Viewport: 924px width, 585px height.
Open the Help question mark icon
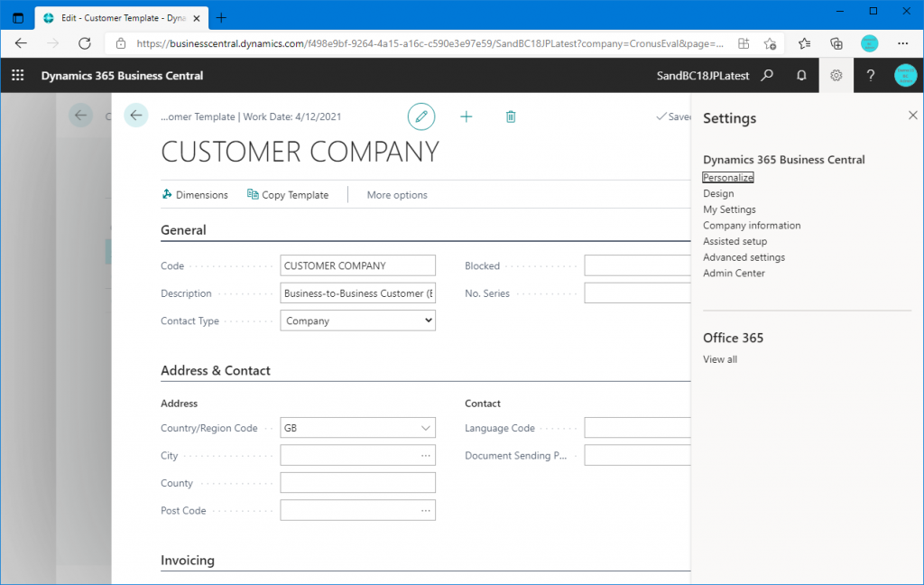pos(871,76)
